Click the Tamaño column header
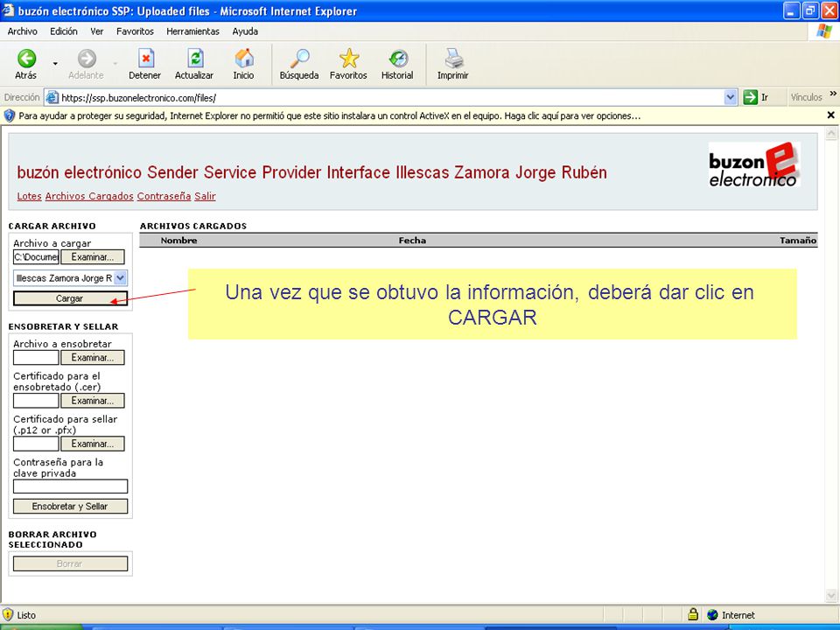This screenshot has height=630, width=840. 798,241
